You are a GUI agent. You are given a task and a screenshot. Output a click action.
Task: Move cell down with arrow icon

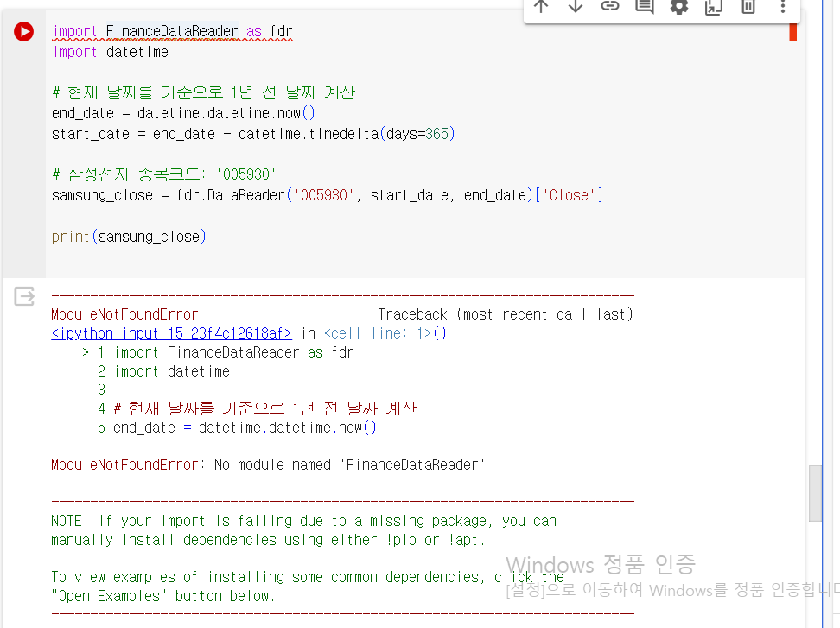tap(576, 6)
